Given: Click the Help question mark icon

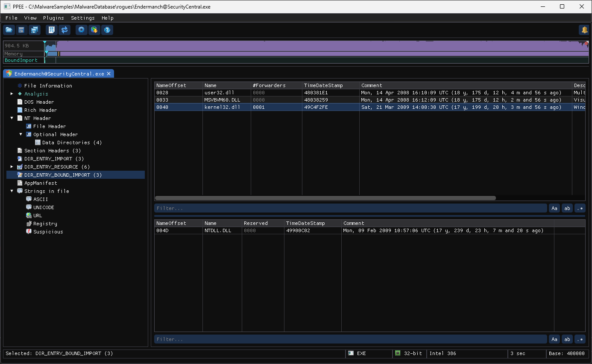Looking at the screenshot, I should (x=107, y=30).
